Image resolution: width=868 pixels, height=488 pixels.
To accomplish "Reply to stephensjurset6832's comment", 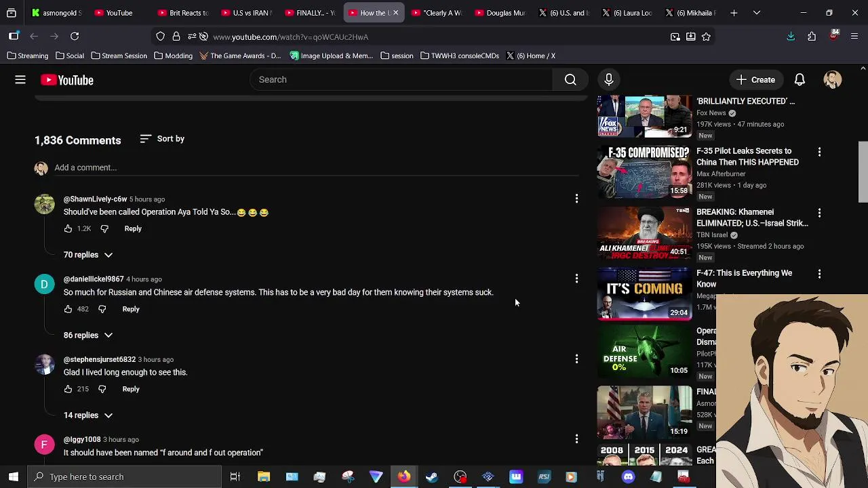I will click(131, 389).
